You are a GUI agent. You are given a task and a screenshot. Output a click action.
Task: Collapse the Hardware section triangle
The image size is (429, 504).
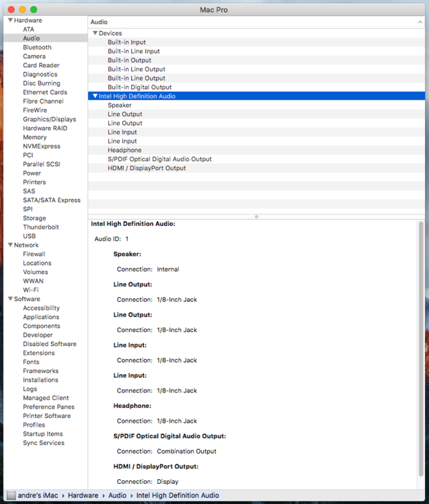point(9,21)
